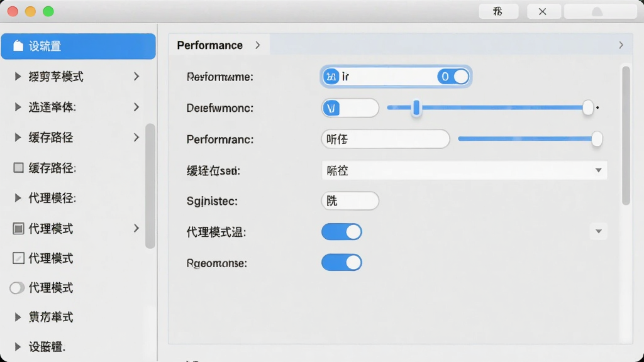Click into the Sgjnistec input field

click(350, 200)
